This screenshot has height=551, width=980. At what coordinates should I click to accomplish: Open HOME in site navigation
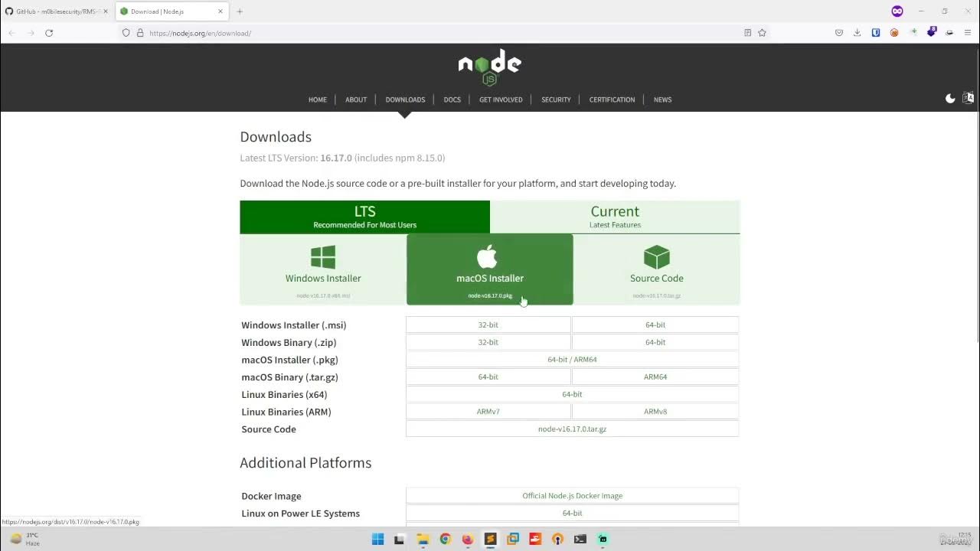pos(318,99)
